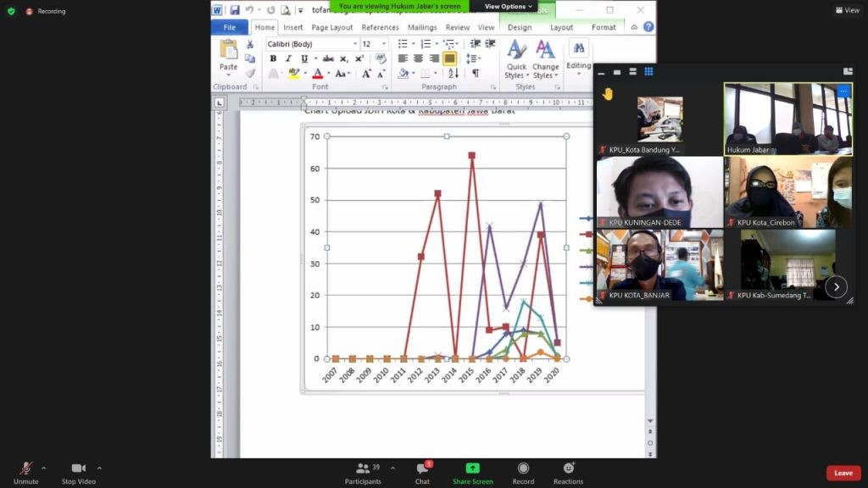This screenshot has width=868, height=488.
Task: Select the grid gallery view icon
Action: [x=648, y=72]
